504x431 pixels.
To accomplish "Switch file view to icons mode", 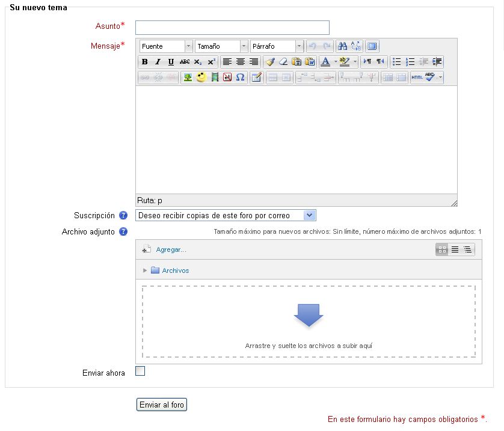I will 442,249.
